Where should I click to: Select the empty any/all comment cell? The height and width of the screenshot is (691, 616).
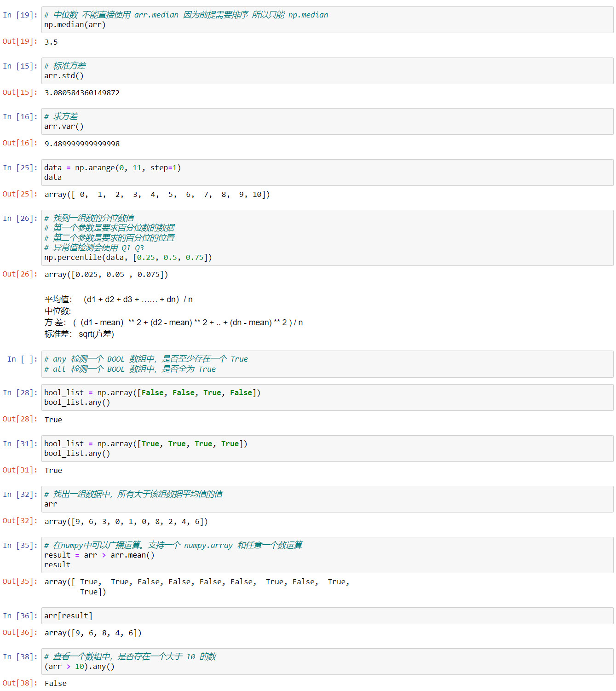[327, 364]
